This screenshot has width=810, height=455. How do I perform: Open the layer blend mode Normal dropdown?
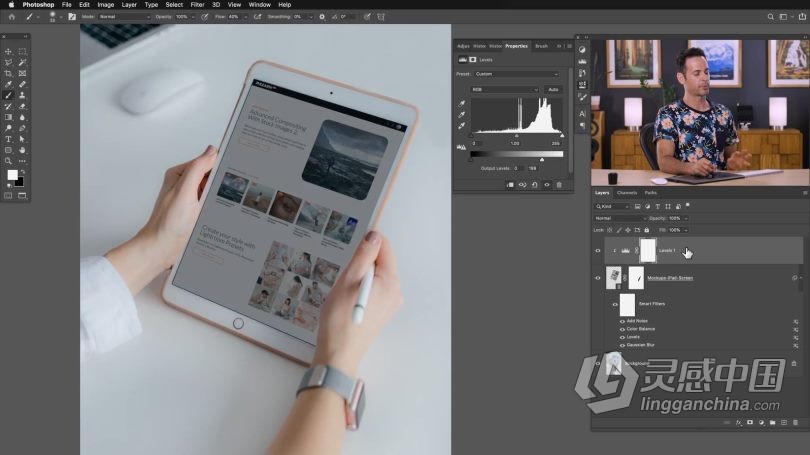pyautogui.click(x=620, y=218)
